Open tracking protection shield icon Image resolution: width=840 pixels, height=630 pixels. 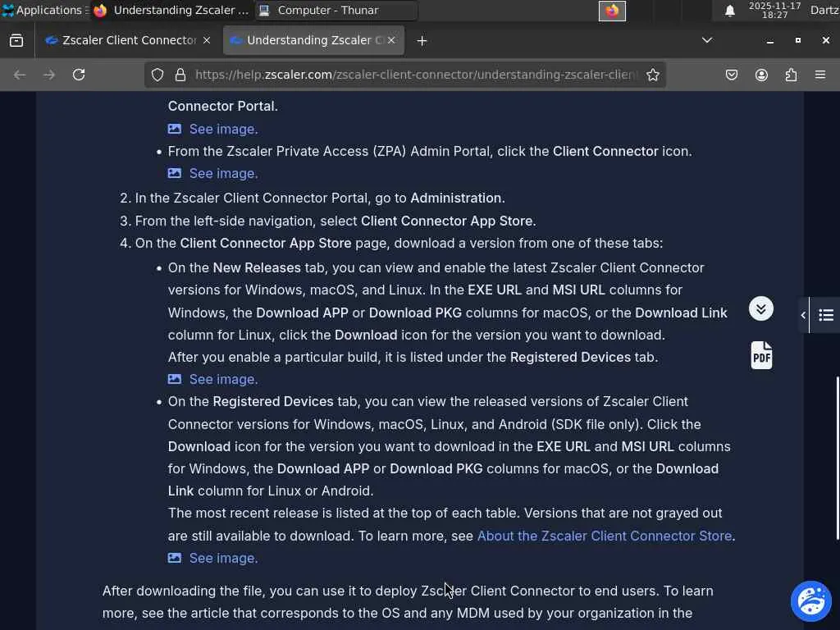point(157,75)
